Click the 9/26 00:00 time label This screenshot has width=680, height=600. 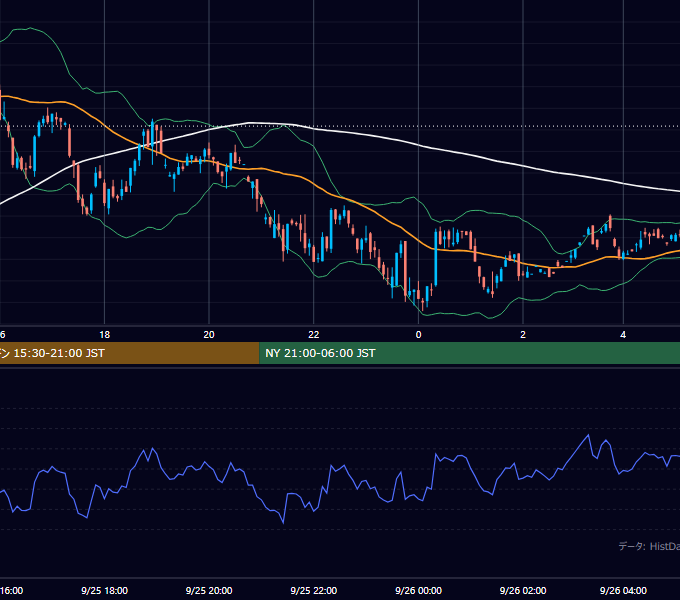418,590
